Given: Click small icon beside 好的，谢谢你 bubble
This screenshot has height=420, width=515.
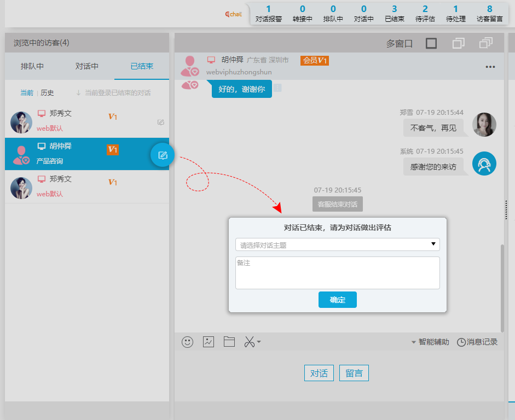Looking at the screenshot, I should (x=277, y=88).
